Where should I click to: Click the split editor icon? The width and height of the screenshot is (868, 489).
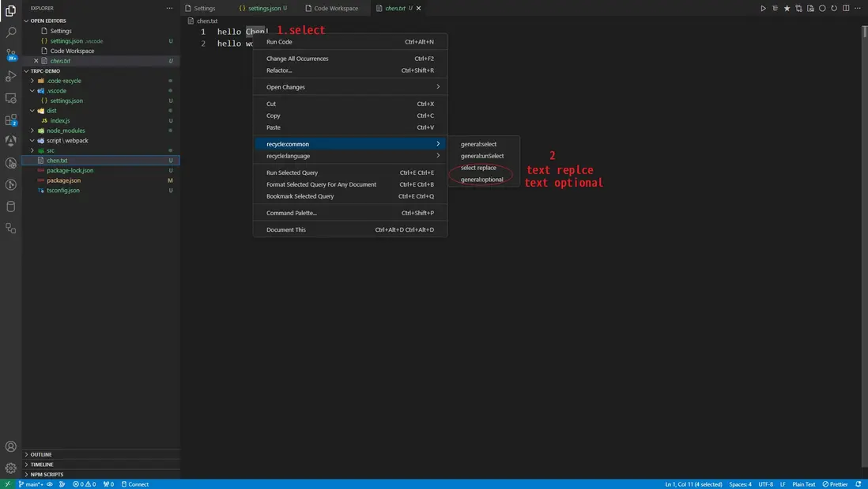pyautogui.click(x=846, y=8)
